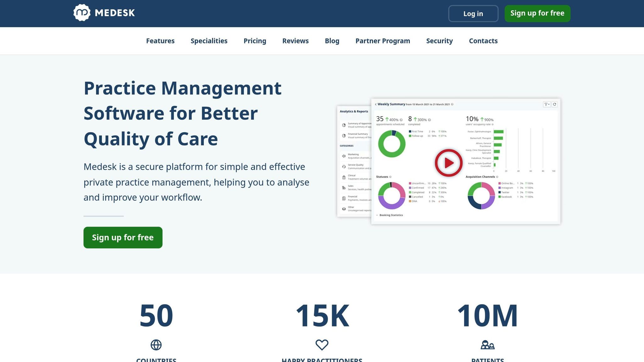Visit the Blog link
This screenshot has height=362, width=644.
pos(332,41)
